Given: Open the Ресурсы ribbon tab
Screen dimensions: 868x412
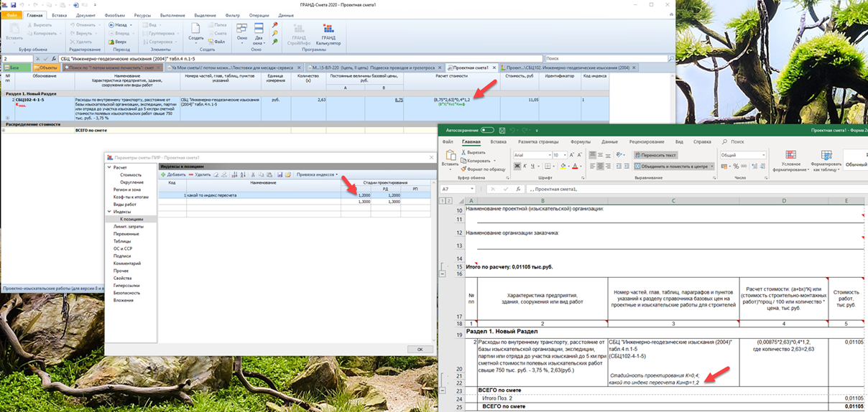Looking at the screenshot, I should tap(142, 15).
